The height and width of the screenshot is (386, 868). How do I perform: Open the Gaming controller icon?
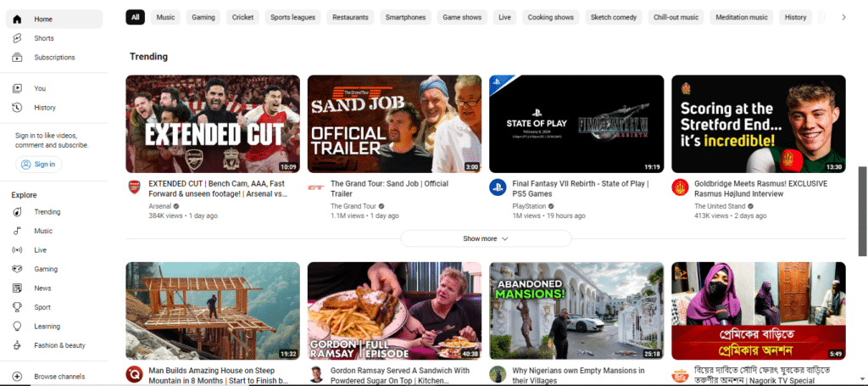pos(17,269)
